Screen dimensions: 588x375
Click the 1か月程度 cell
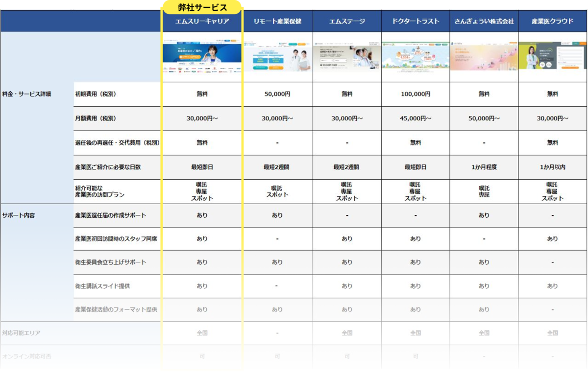point(484,167)
